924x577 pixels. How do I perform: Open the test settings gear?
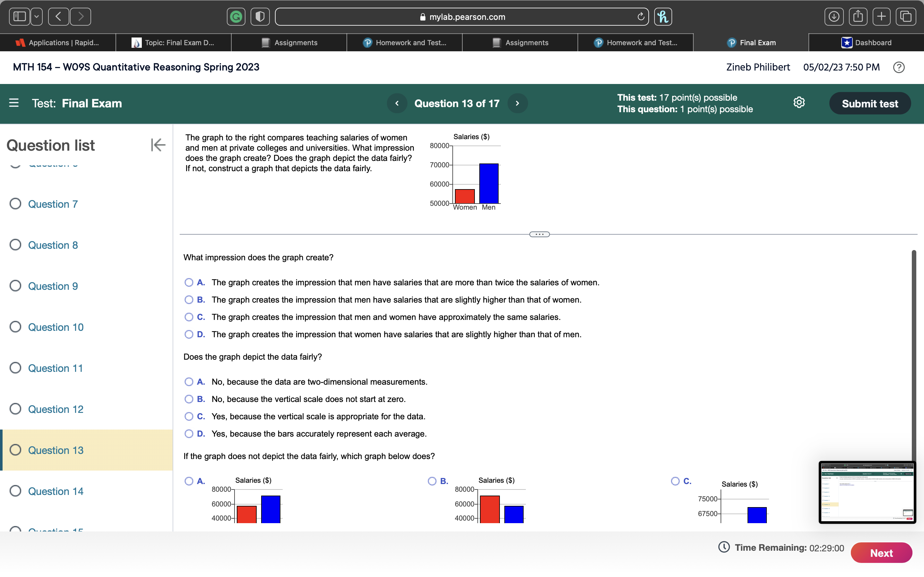click(x=799, y=103)
